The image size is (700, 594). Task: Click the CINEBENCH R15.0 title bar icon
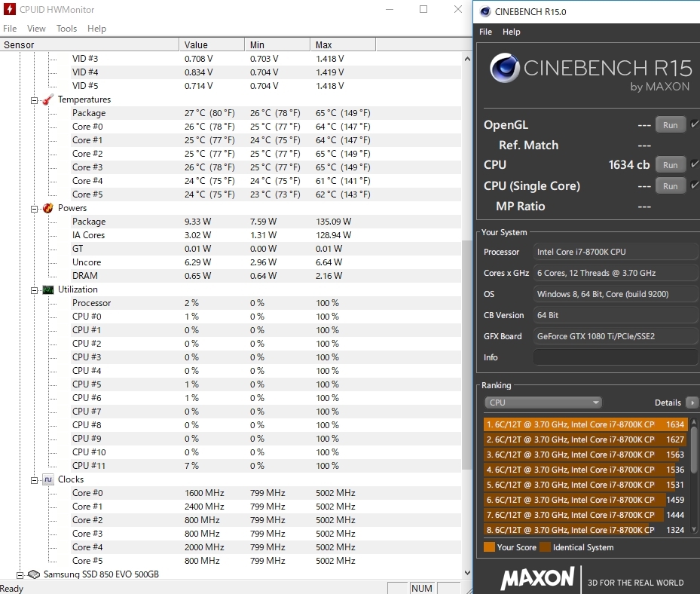pyautogui.click(x=485, y=11)
